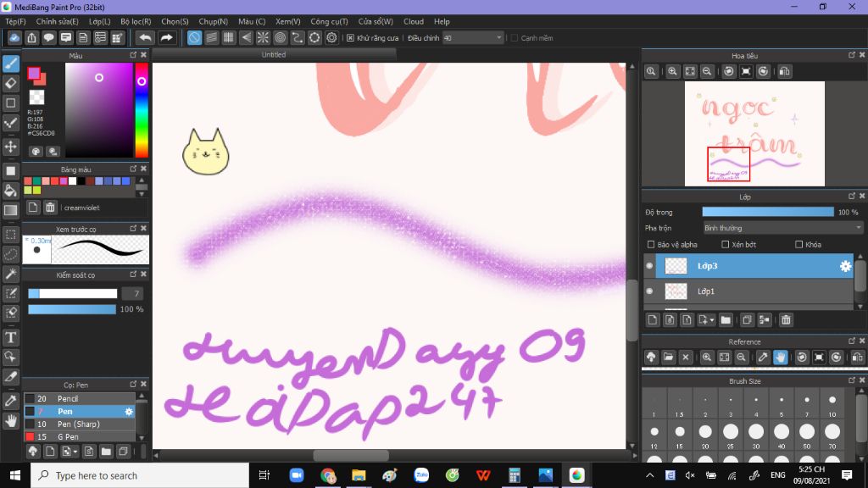Activate hand tool in Reference panel
This screenshot has height=488, width=868.
tap(781, 358)
